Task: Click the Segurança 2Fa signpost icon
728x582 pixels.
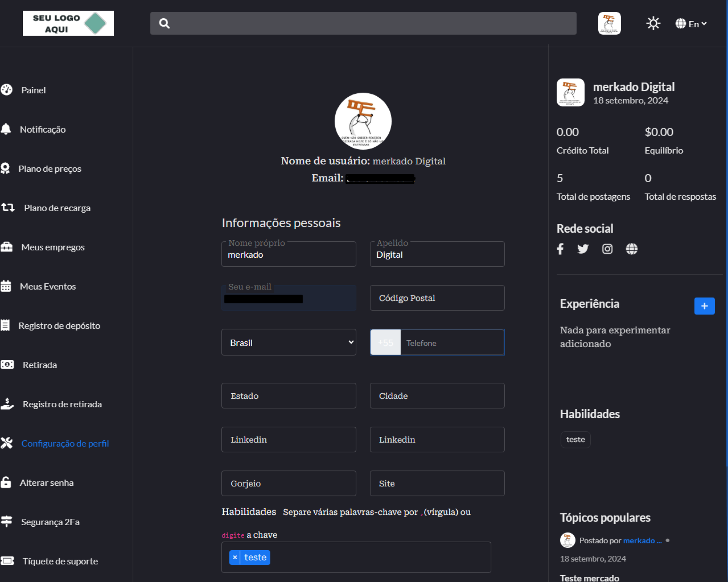Action: point(6,522)
